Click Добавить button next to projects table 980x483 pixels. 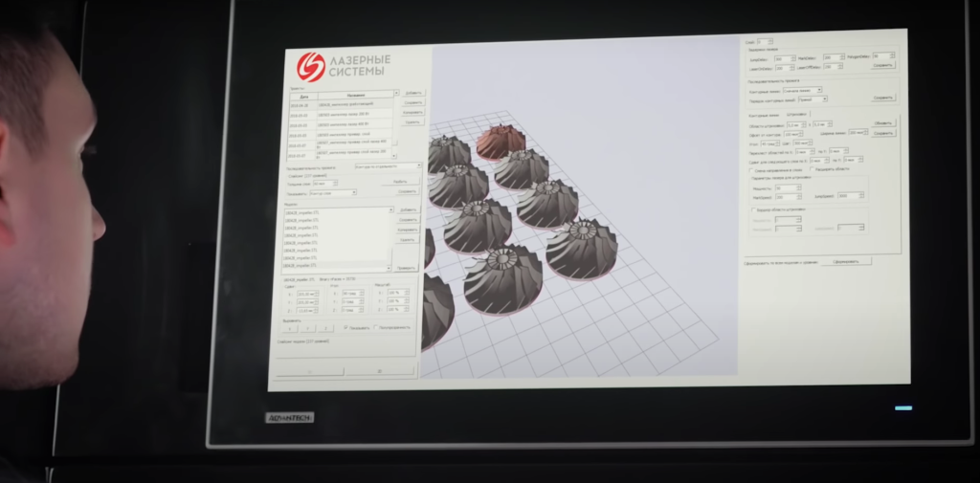(412, 93)
